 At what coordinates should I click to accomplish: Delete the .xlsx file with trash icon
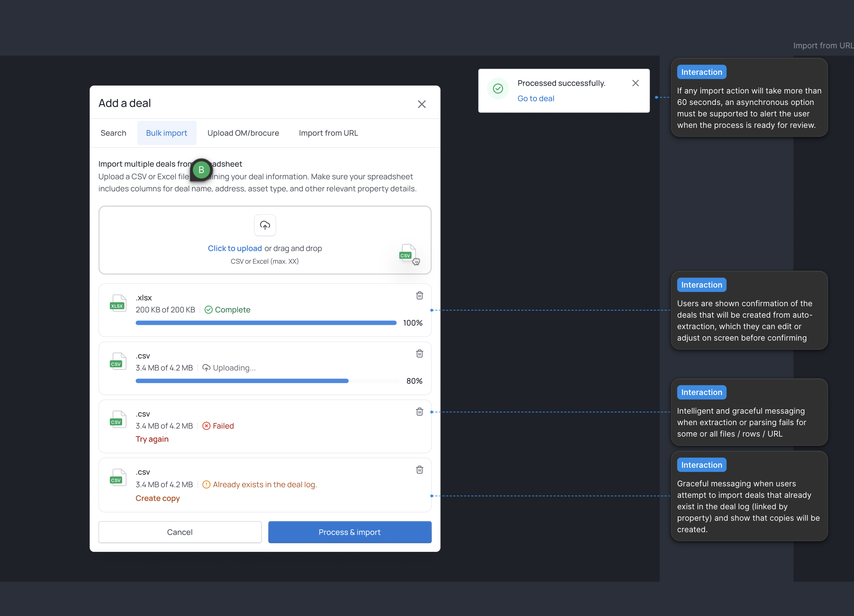[x=419, y=295]
